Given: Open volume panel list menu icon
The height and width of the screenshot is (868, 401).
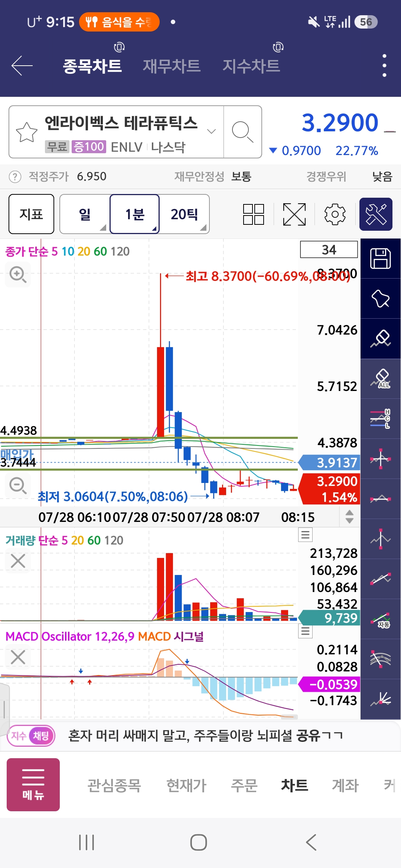Looking at the screenshot, I should pos(305,535).
